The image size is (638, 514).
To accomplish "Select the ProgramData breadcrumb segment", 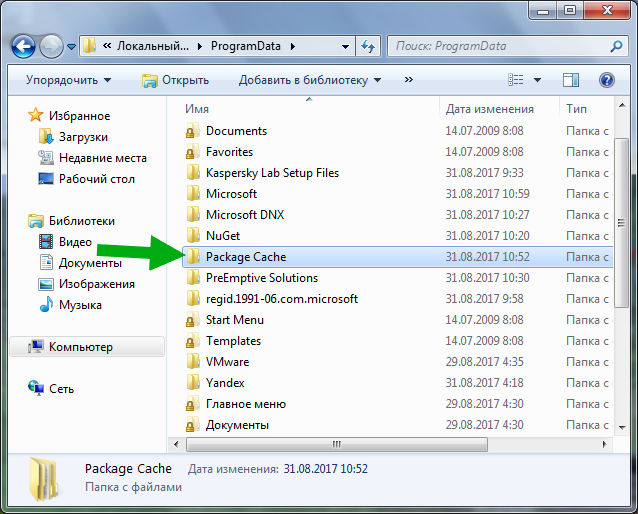I will (246, 46).
